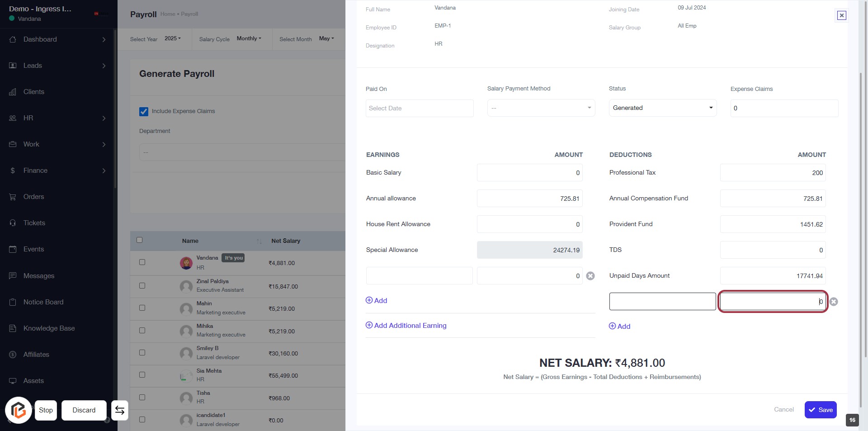The width and height of the screenshot is (868, 431).
Task: Open Knowledge Base from the sidebar
Action: 49,328
